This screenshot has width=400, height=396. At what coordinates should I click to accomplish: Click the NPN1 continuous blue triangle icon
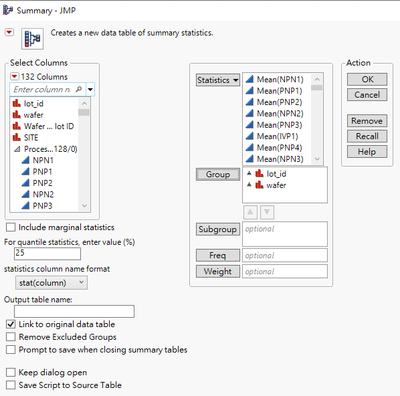click(25, 160)
